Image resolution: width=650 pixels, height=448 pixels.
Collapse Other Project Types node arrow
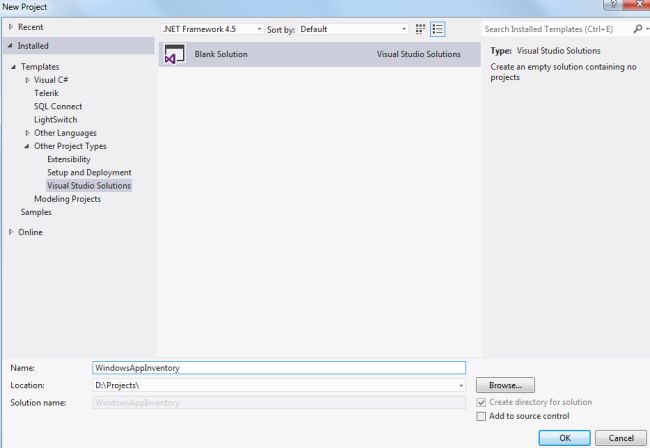(27, 146)
